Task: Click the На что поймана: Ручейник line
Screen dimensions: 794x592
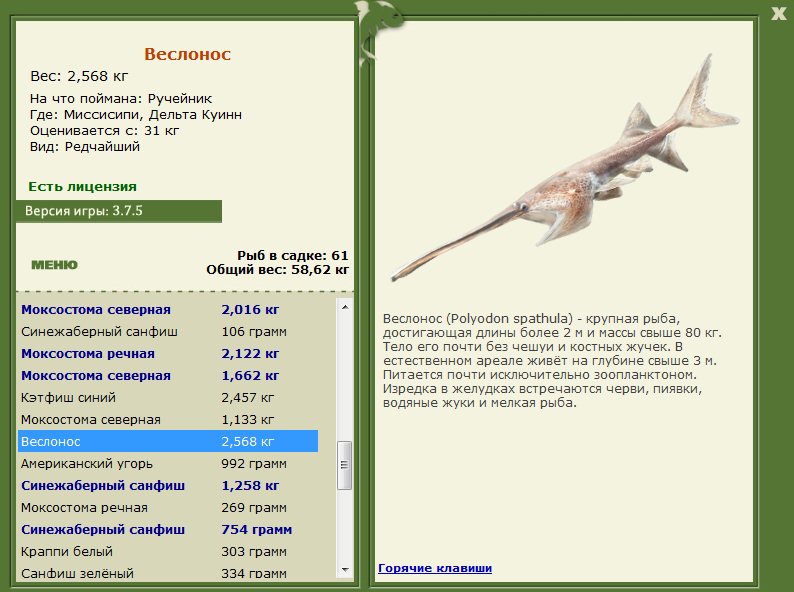Action: (x=121, y=98)
